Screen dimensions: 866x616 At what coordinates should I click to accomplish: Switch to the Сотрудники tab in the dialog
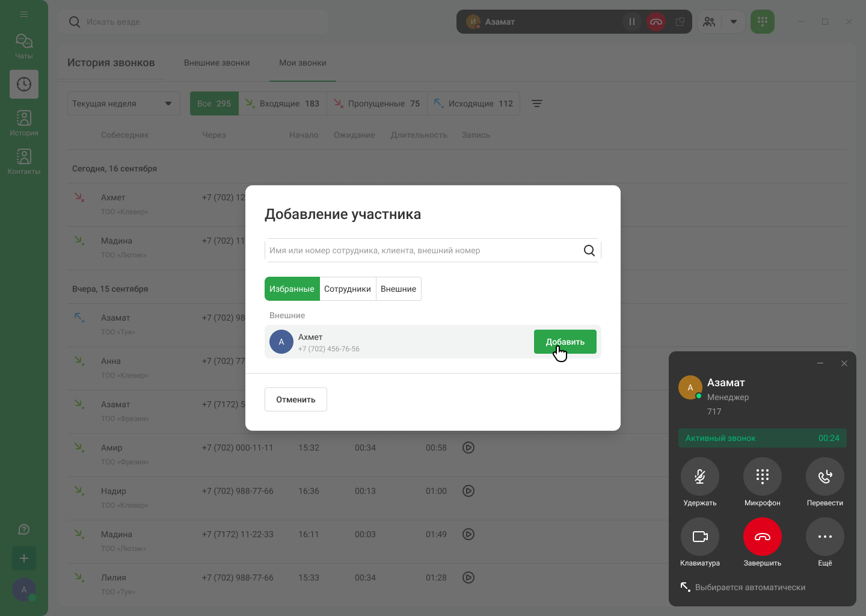click(347, 289)
